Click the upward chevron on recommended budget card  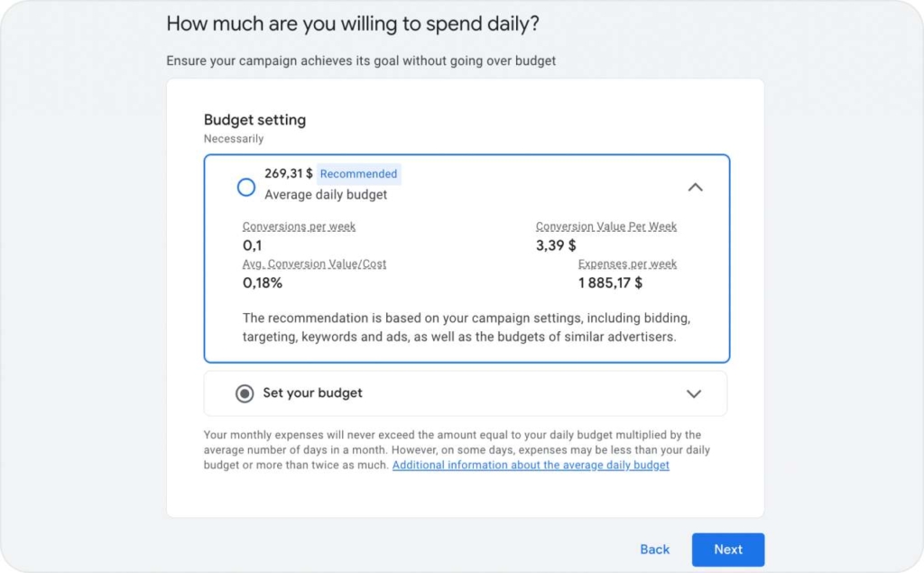pos(695,187)
